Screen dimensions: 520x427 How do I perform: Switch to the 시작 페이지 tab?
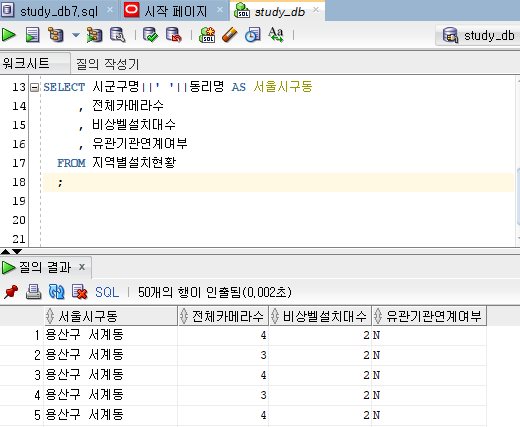click(176, 11)
